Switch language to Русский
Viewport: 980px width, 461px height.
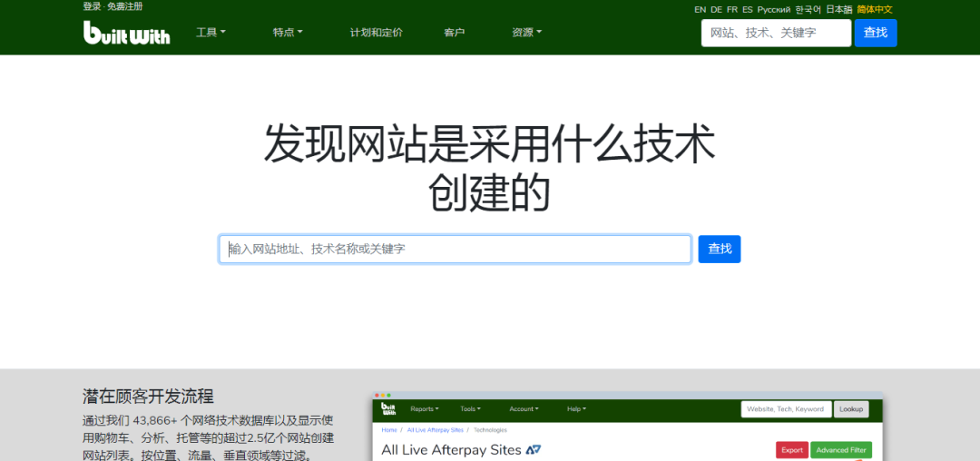(x=774, y=9)
